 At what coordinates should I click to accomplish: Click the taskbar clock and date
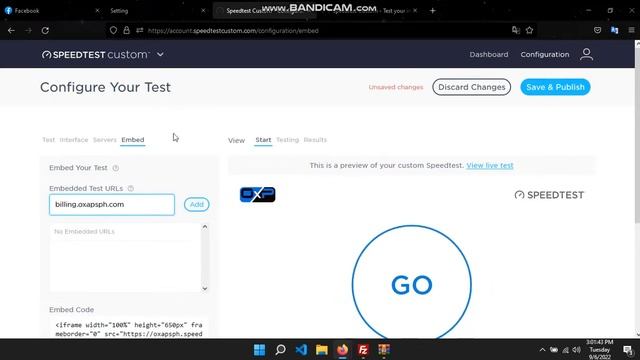point(600,350)
